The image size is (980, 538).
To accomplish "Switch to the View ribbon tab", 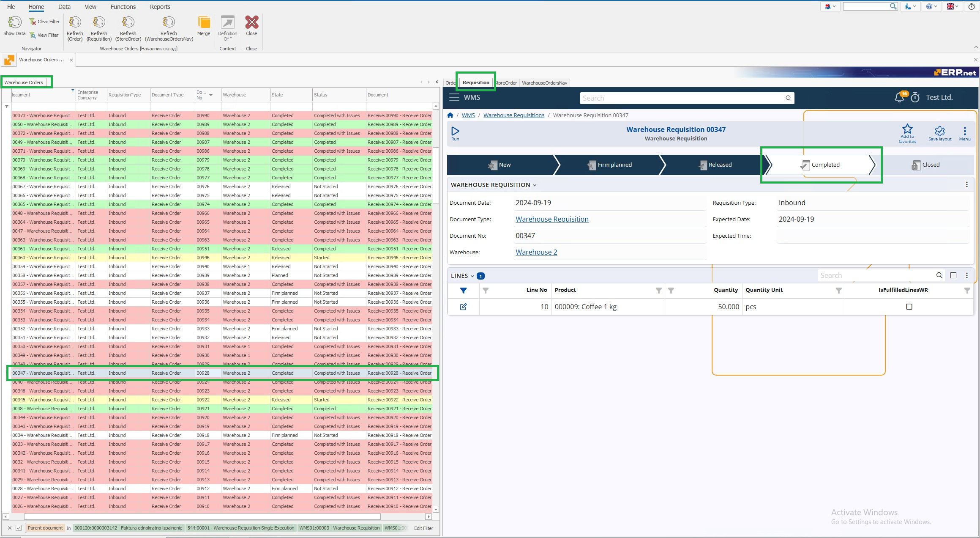I will tap(90, 7).
